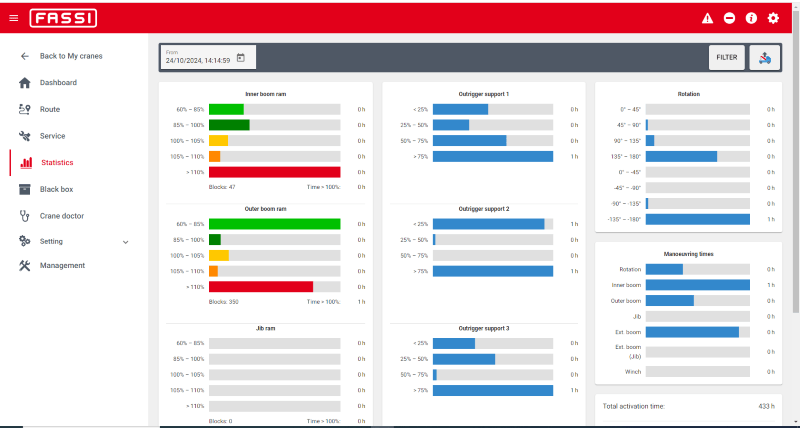Click the Crane doctor stethoscope icon

[24, 216]
